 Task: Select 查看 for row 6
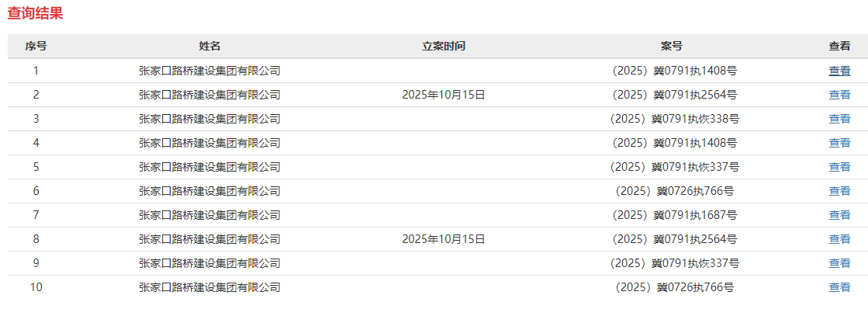click(x=839, y=191)
